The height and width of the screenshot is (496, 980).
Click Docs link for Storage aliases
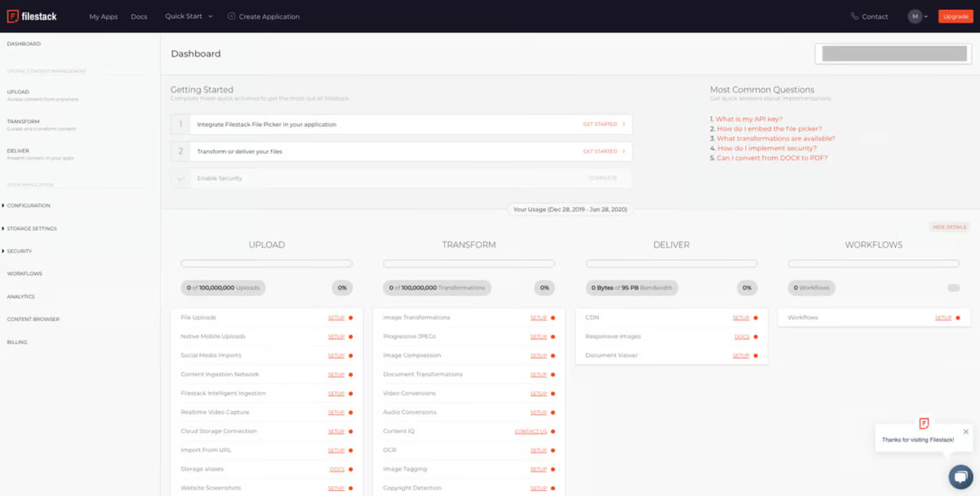click(x=337, y=469)
